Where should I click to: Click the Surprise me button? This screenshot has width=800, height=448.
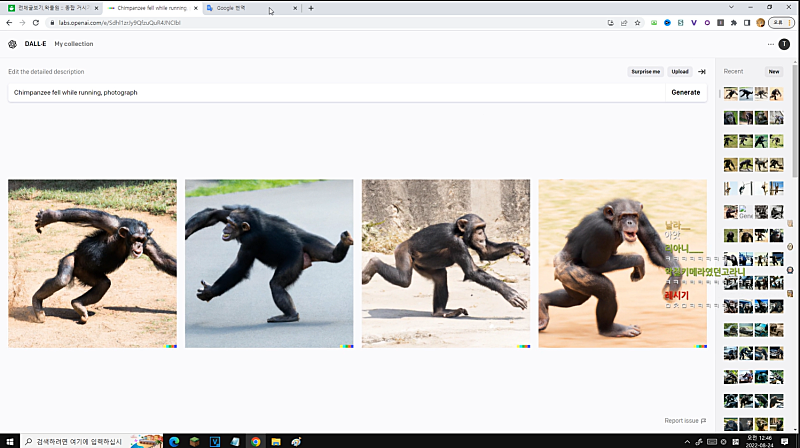pyautogui.click(x=645, y=72)
